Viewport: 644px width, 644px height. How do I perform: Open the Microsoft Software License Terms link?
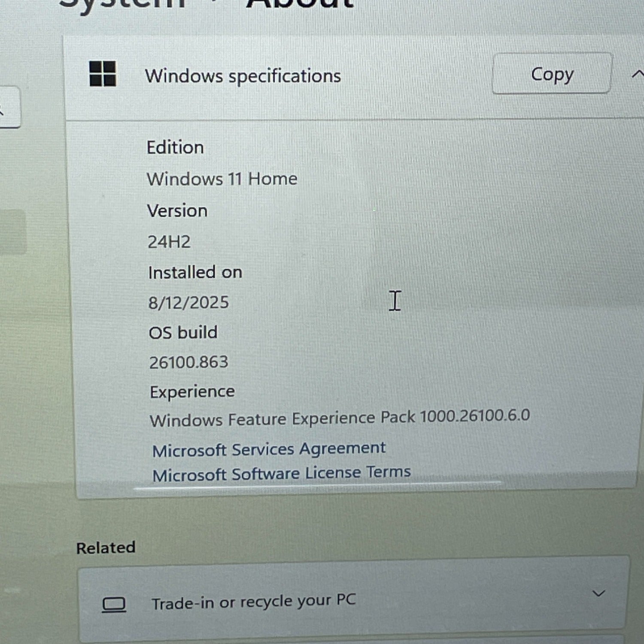(x=281, y=474)
